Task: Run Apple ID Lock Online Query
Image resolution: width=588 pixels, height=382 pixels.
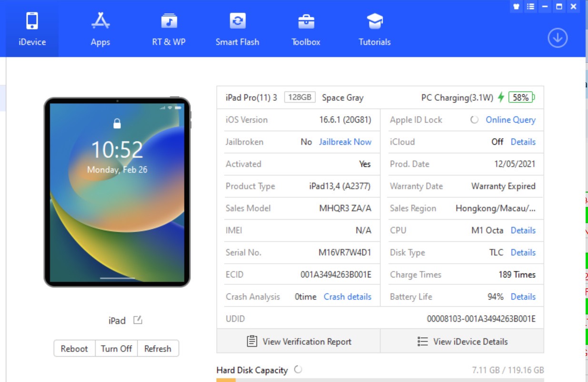Action: [x=510, y=120]
